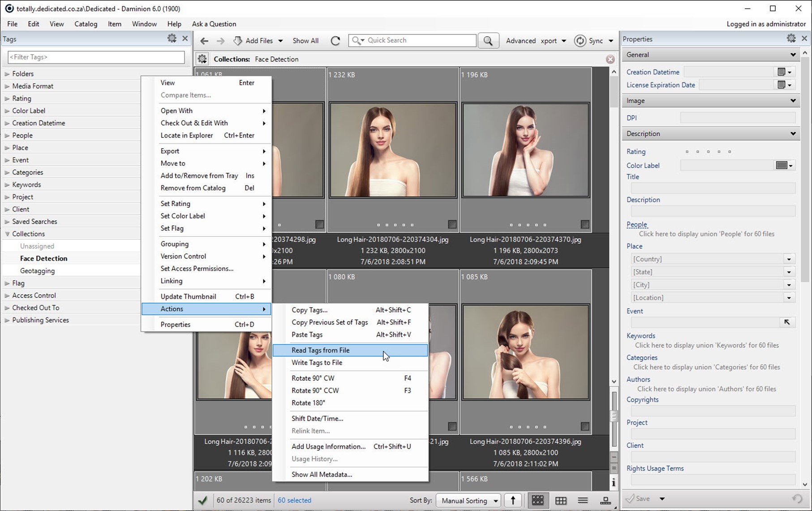The height and width of the screenshot is (511, 812).
Task: Click the refresh icon in the toolbar
Action: (x=335, y=41)
